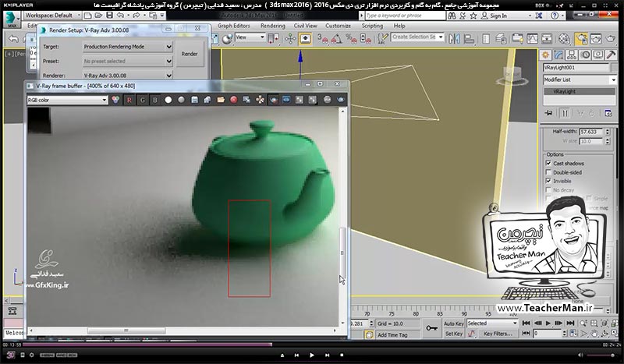Click the Configure Modifier Sets icon
The height and width of the screenshot is (364, 624).
pos(608,113)
